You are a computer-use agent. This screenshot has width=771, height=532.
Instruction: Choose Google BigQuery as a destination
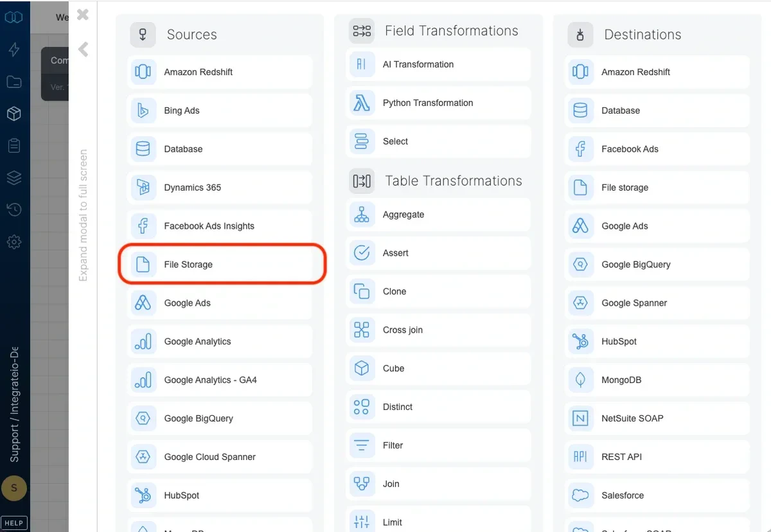click(656, 264)
